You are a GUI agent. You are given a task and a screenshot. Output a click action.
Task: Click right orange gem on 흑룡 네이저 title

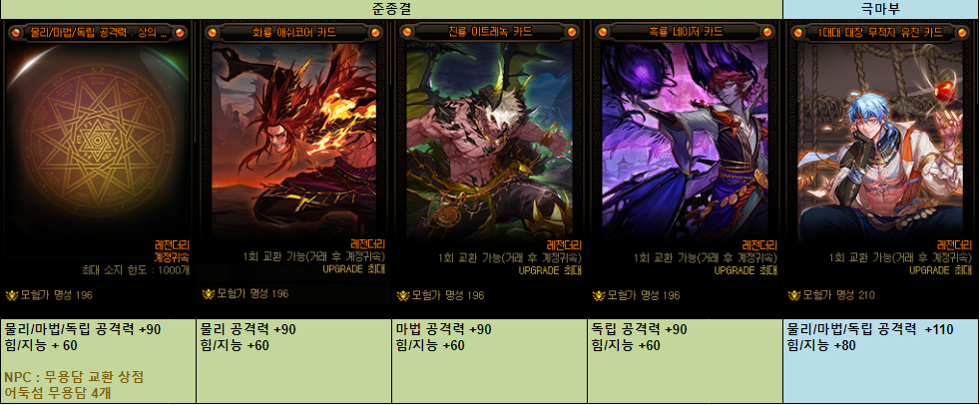765,32
